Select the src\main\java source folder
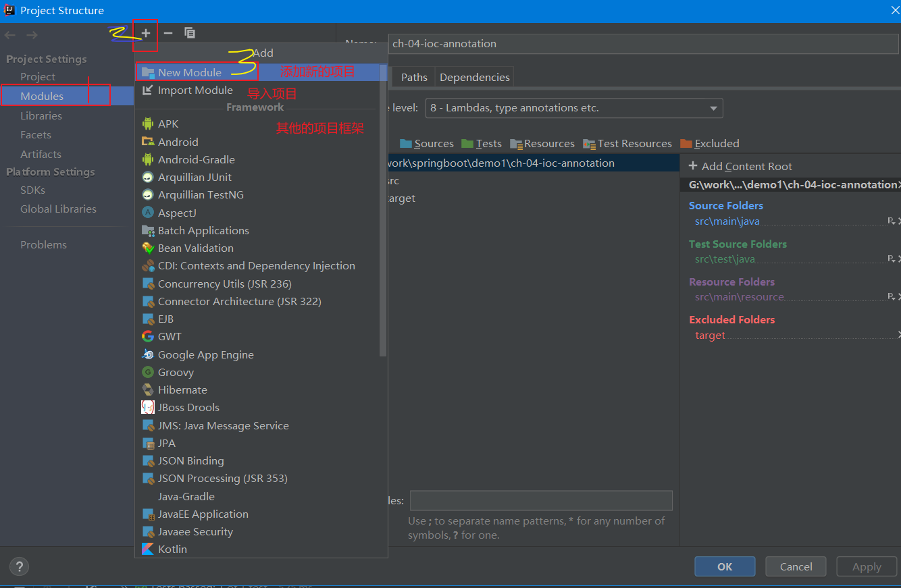Viewport: 901px width, 588px height. pyautogui.click(x=727, y=221)
